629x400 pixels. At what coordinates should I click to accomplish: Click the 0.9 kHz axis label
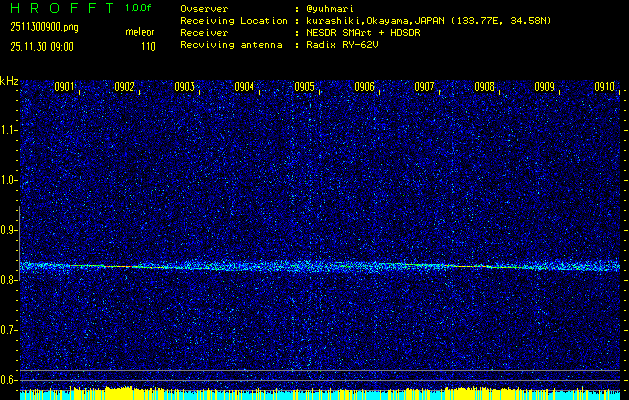tap(8, 230)
